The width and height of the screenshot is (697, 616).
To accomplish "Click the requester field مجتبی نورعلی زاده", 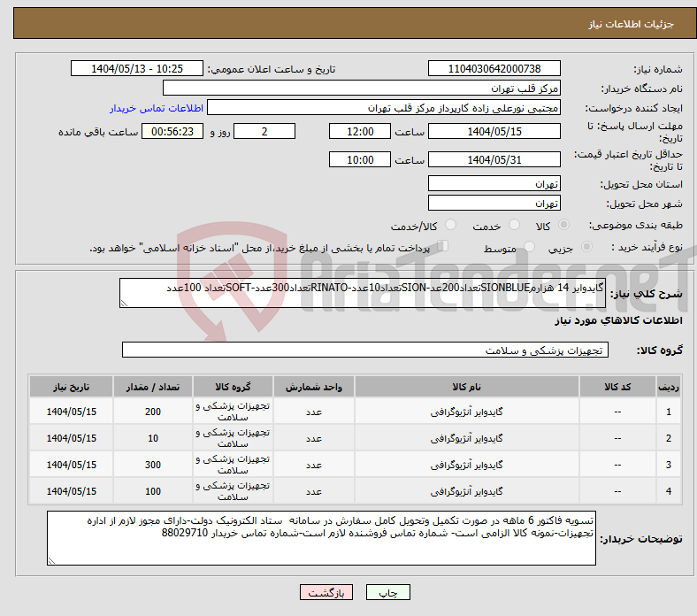I will (x=384, y=108).
